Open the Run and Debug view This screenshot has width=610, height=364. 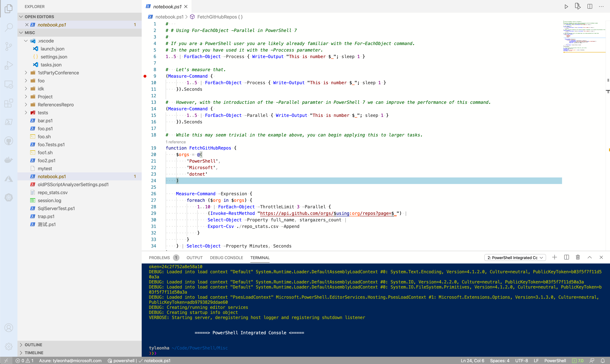click(9, 65)
